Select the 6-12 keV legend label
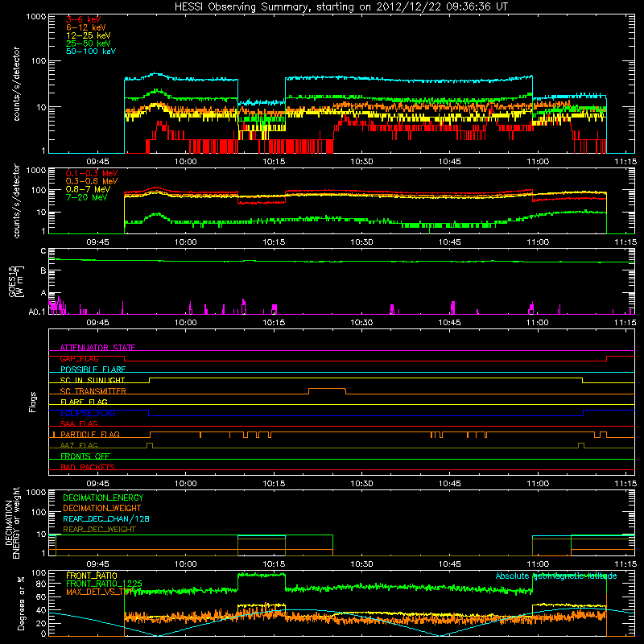 click(86, 27)
